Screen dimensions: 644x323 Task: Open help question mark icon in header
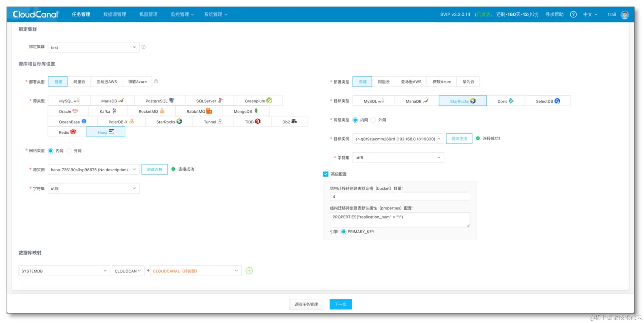pos(573,14)
